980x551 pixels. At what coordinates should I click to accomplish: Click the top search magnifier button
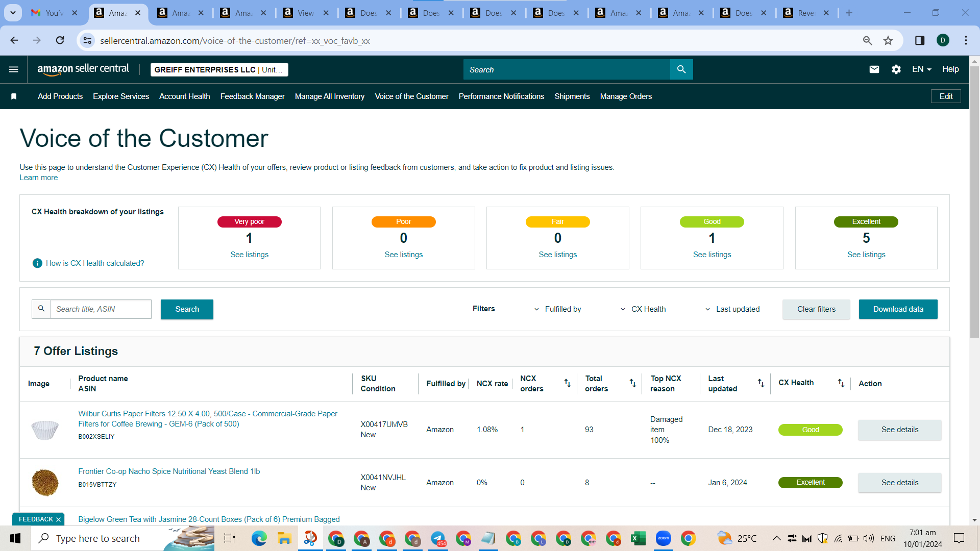click(681, 69)
